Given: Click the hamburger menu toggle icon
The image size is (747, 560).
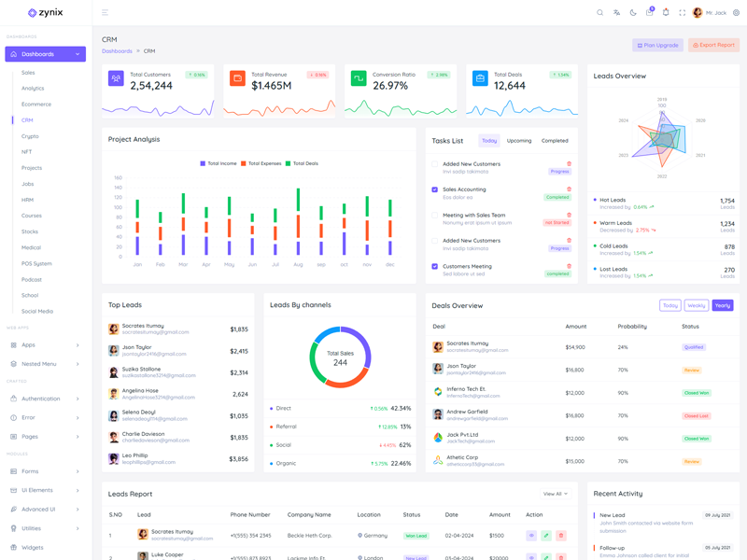Looking at the screenshot, I should click(x=105, y=13).
